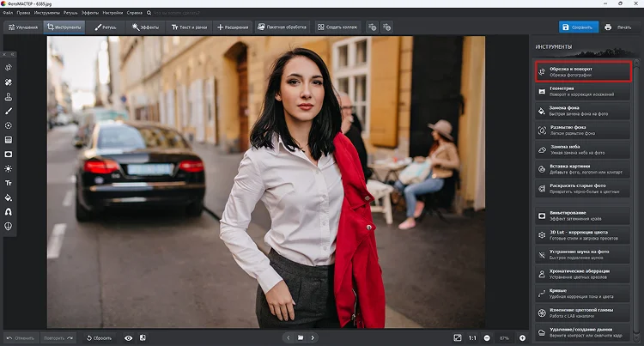The image size is (644, 346).
Task: Click the second preset list icon near collage
Action: coord(387,27)
